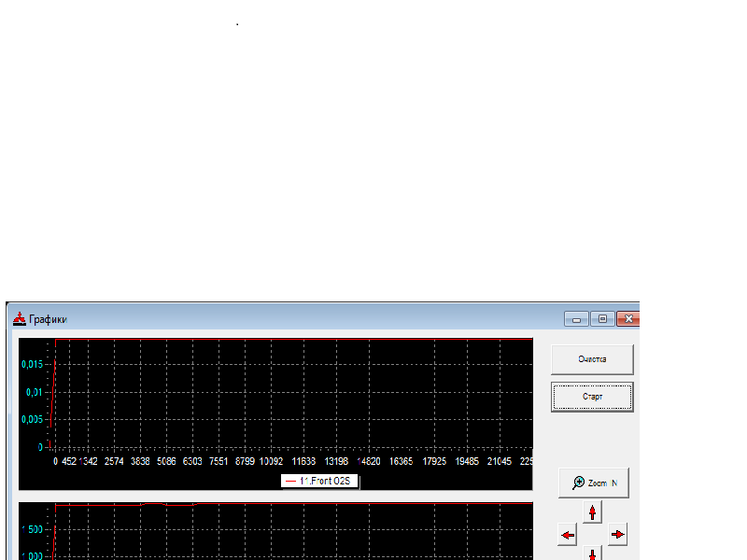The height and width of the screenshot is (560, 747).
Task: Click the Zoom IN button
Action: pyautogui.click(x=594, y=483)
